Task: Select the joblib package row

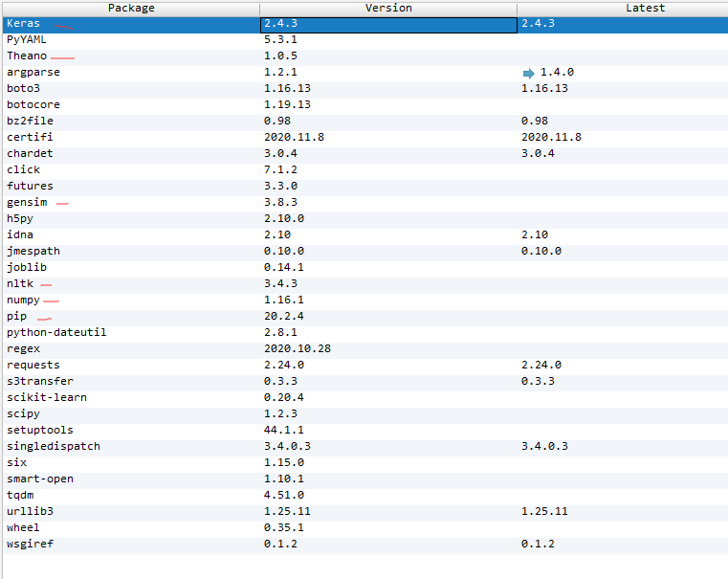Action: (x=364, y=269)
